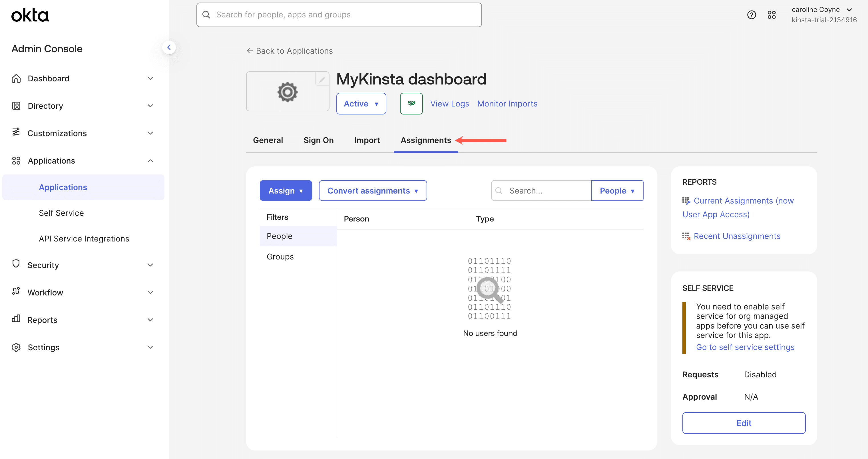This screenshot has height=459, width=868.
Task: Open the Convert assignments dropdown
Action: click(372, 191)
